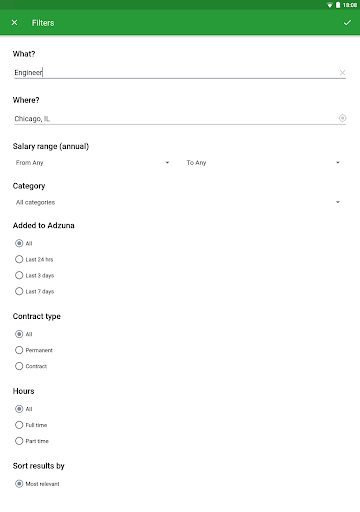Use current location target icon
The width and height of the screenshot is (360, 512).
(342, 118)
